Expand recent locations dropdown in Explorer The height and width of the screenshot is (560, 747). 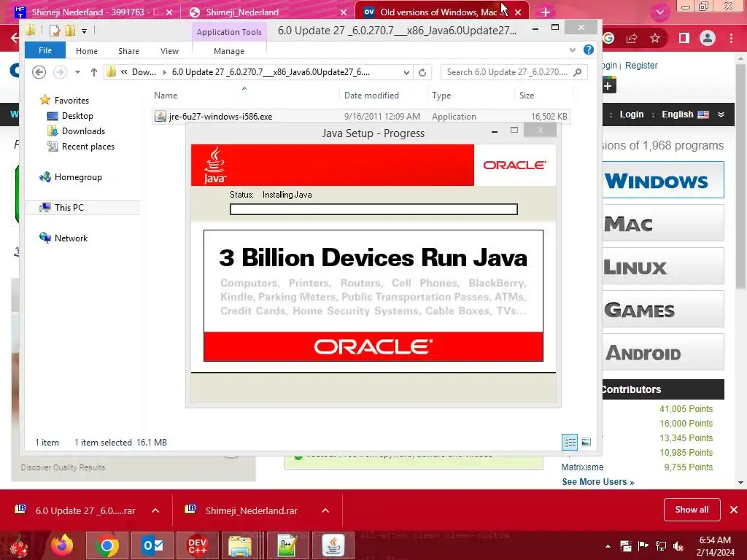(x=77, y=72)
